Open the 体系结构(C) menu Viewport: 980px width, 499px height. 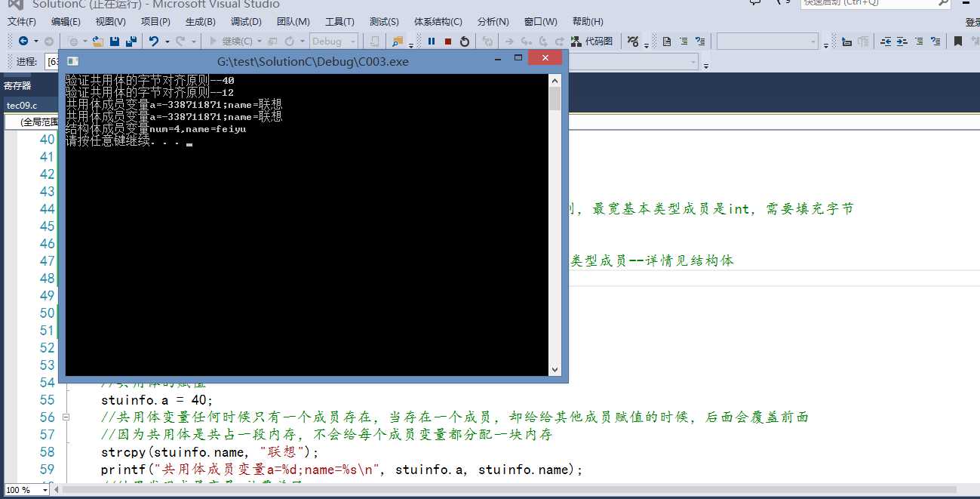click(438, 21)
